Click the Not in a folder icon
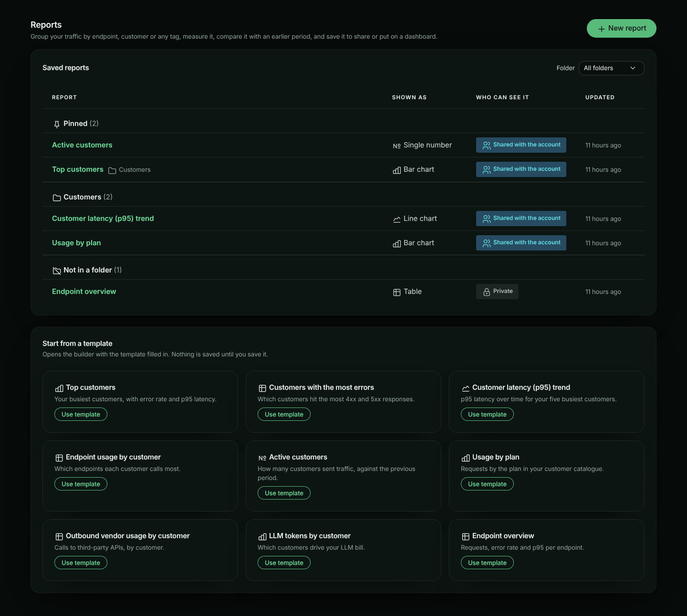 click(x=57, y=271)
